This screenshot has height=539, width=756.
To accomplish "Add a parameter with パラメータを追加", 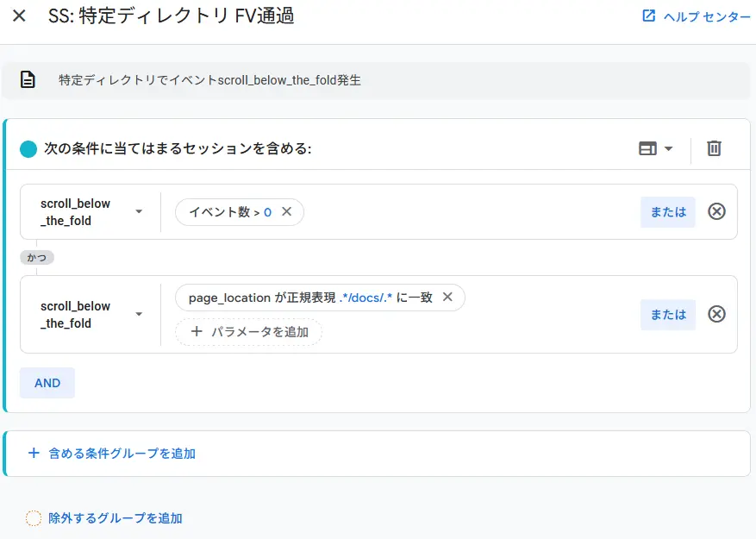I will [x=253, y=331].
